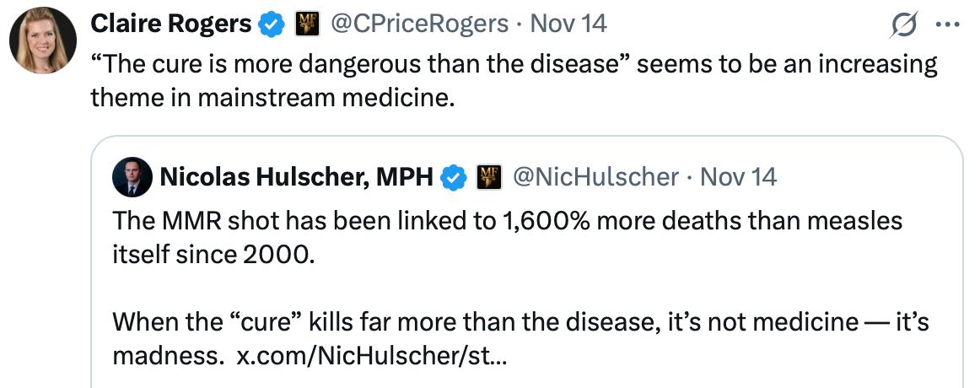Follow the x.com/NicHulscher/st… link
The height and width of the screenshot is (388, 980).
pos(372,355)
